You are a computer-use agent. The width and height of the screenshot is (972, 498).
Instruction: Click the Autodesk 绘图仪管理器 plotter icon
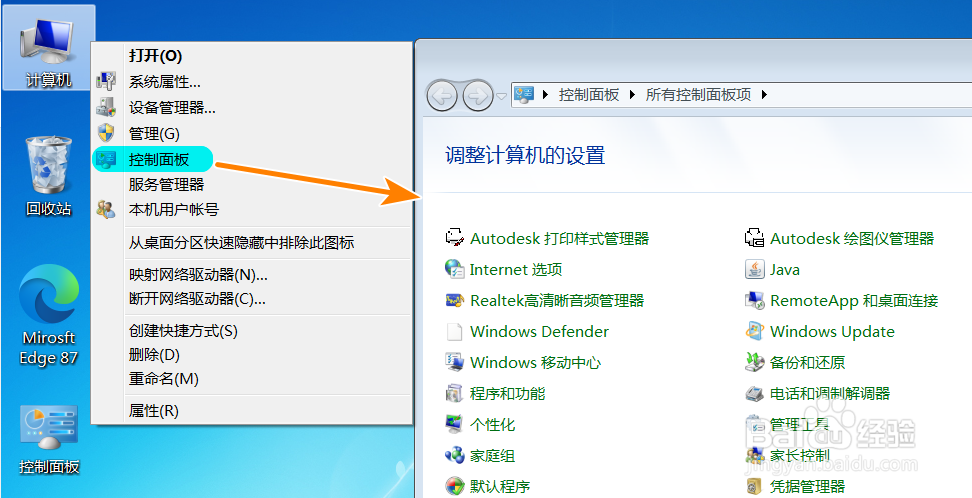click(754, 238)
